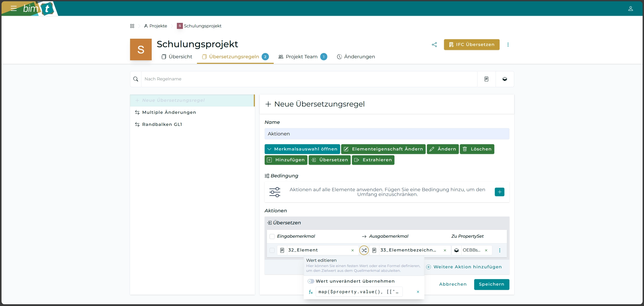644x306 pixels.
Task: Switch to the Projekt Team tab
Action: [x=302, y=57]
